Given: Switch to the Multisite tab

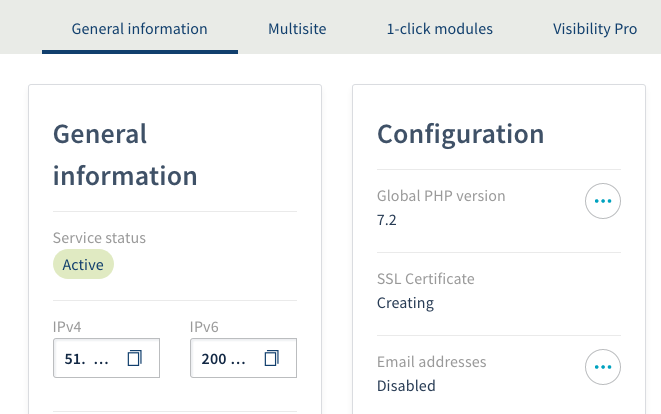Looking at the screenshot, I should tap(297, 29).
